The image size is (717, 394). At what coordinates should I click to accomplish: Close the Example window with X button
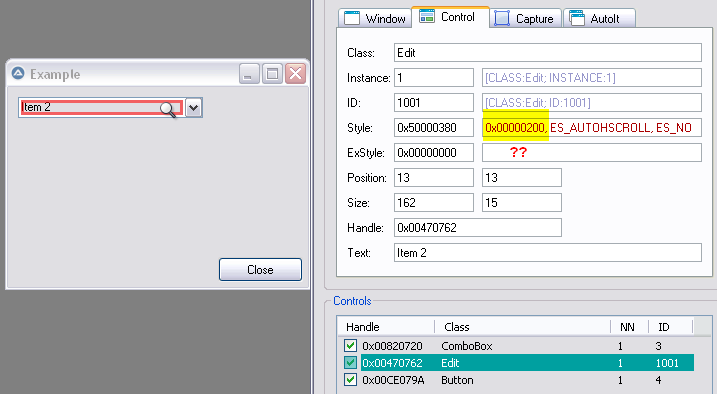tap(296, 73)
